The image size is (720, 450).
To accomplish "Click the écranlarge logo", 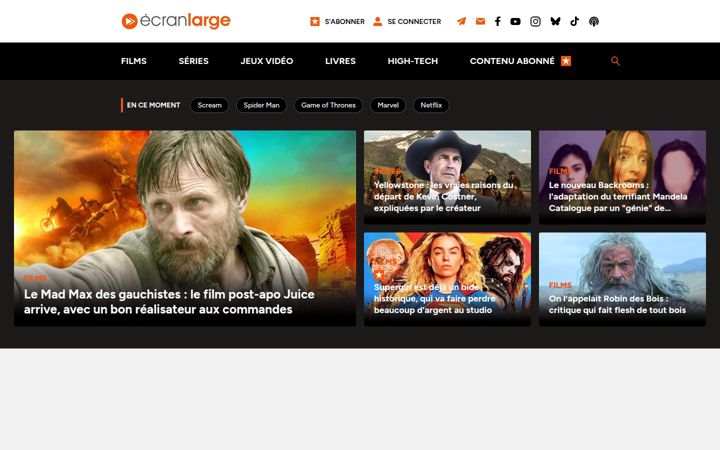I will click(176, 21).
